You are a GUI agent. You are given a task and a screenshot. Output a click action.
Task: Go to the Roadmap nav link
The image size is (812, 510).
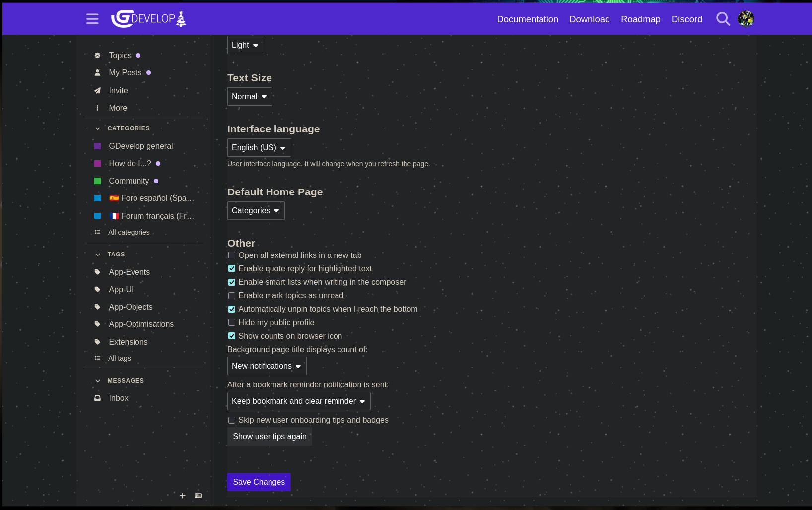[x=640, y=19]
